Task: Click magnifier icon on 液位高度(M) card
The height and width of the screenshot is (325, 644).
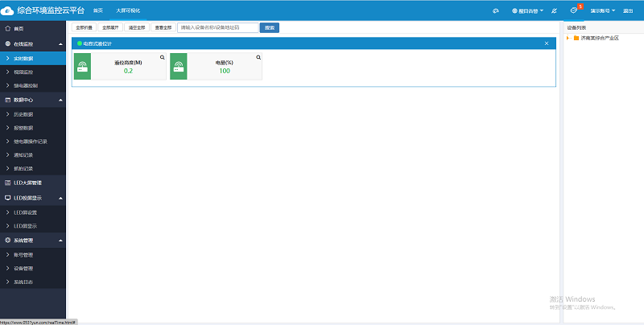Action: (x=162, y=57)
